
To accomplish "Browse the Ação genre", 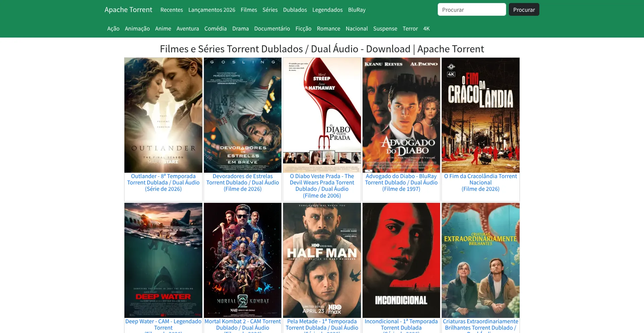I will tap(113, 29).
